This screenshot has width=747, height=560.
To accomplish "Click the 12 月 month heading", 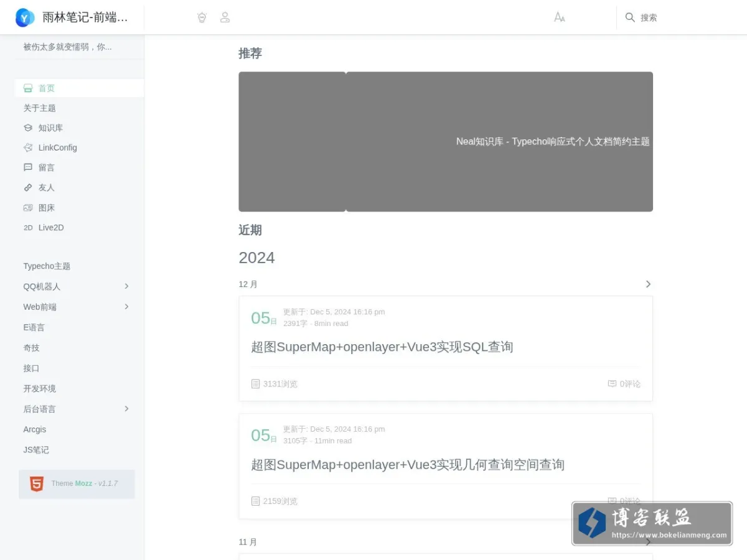I will 248,284.
